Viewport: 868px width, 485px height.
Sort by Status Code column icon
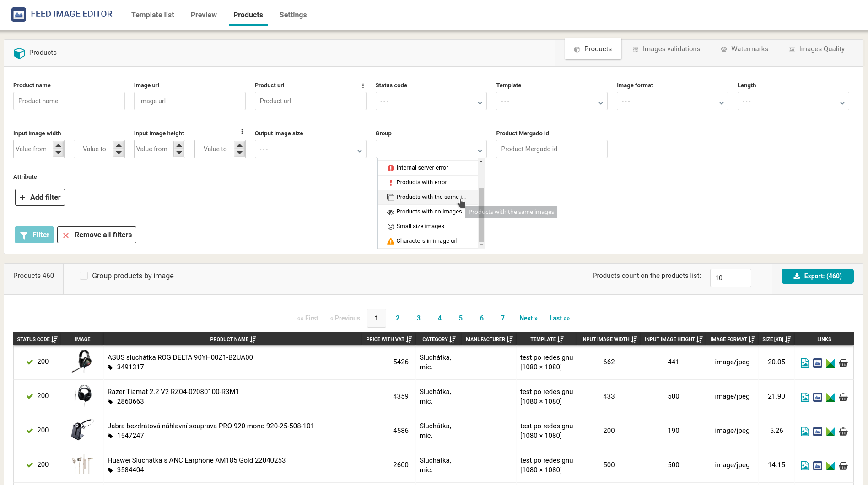click(55, 339)
